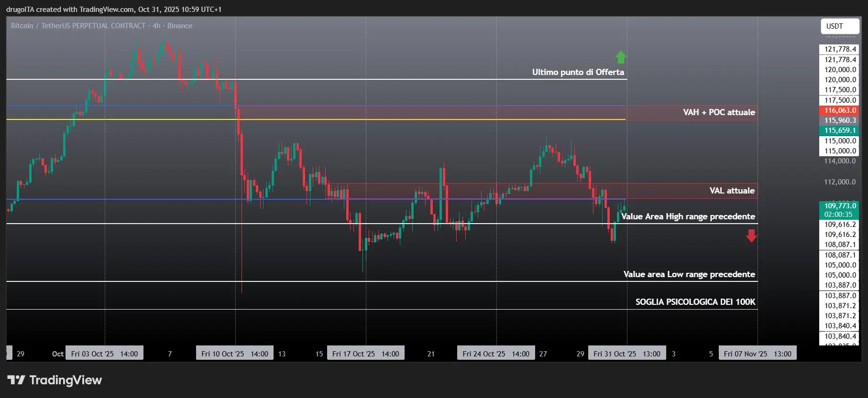Click the 'Fri 10 Oct '25 14:00' date marker
868x398 pixels.
[x=235, y=354]
